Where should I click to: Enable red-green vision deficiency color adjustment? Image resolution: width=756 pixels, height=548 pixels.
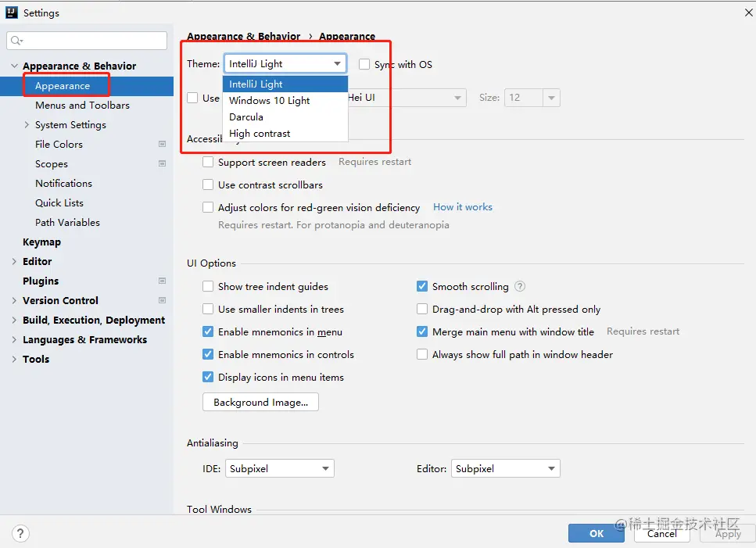click(208, 207)
